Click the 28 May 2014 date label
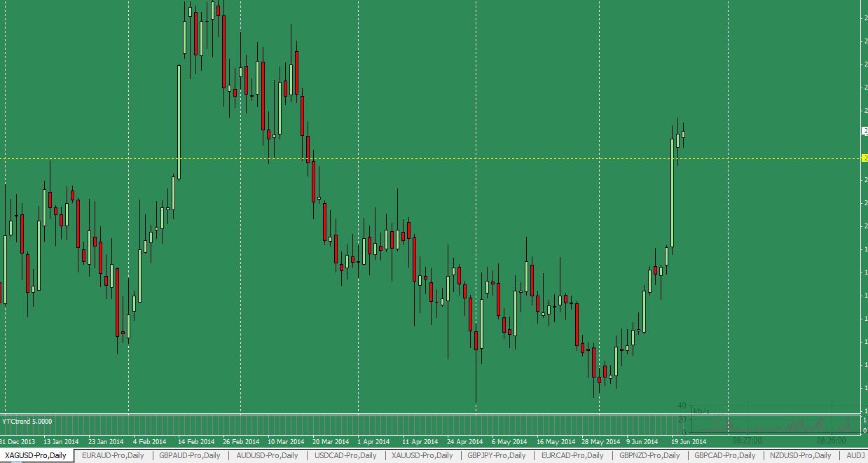Screen dimensions: 868x463 600,442
